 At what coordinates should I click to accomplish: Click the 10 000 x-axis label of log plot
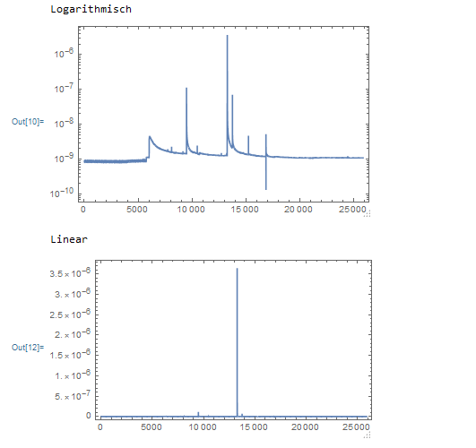click(191, 210)
